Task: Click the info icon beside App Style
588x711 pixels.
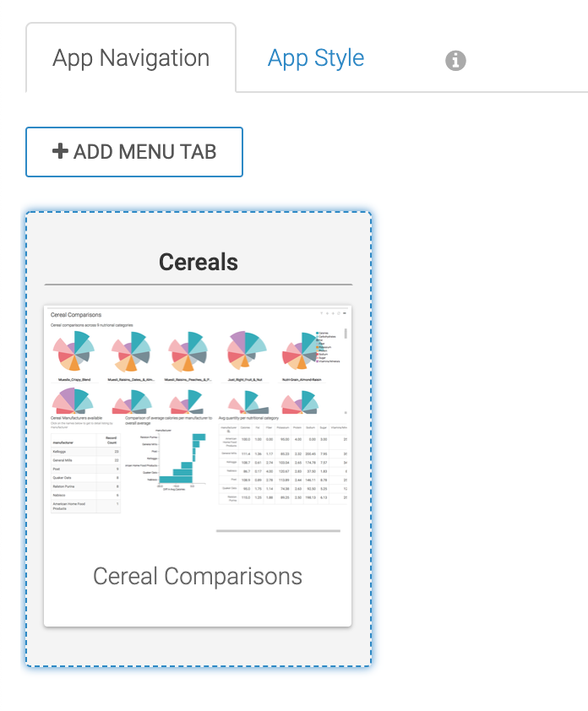Action: (x=455, y=60)
